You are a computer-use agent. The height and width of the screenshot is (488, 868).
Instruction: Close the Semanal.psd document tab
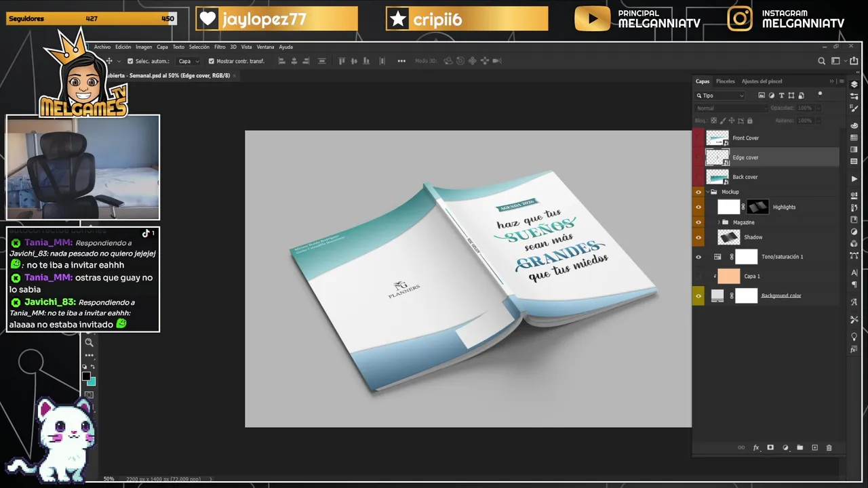(235, 76)
